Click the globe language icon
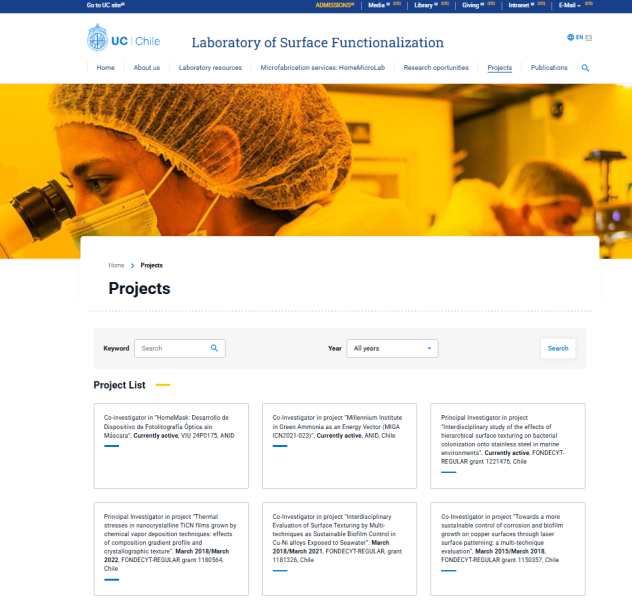632x600 pixels. coord(570,37)
